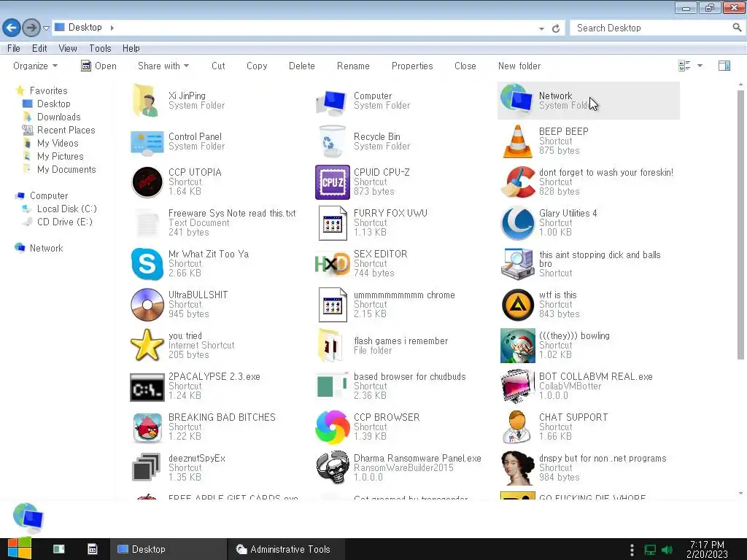Click the Open toolbar button
747x560 pixels.
tap(98, 66)
